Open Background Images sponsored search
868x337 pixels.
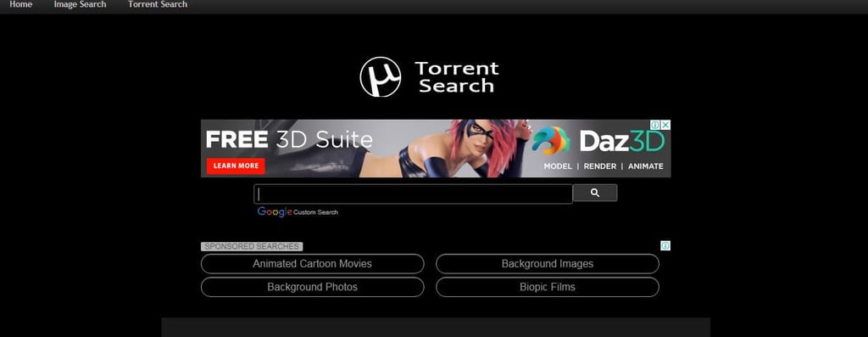[548, 264]
